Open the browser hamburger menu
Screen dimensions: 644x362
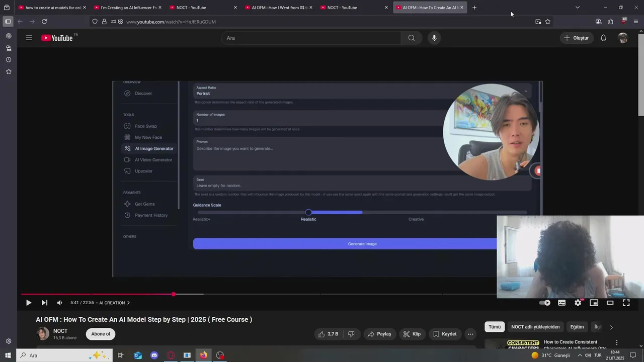click(636, 22)
